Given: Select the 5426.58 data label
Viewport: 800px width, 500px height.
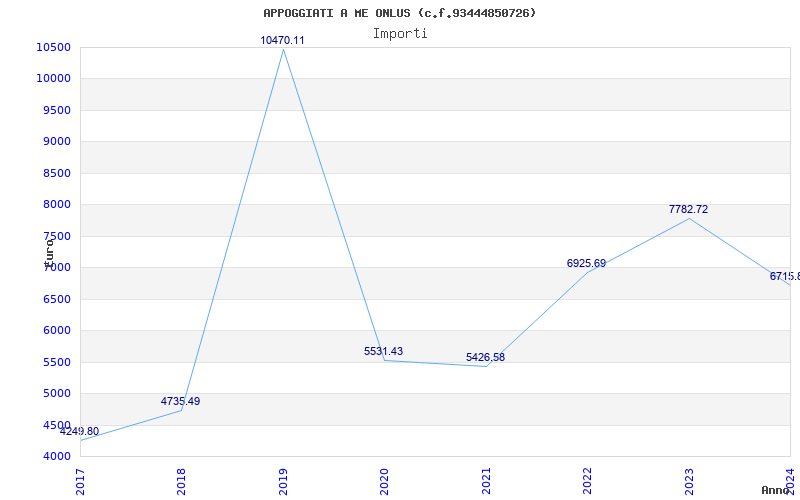Looking at the screenshot, I should [485, 358].
